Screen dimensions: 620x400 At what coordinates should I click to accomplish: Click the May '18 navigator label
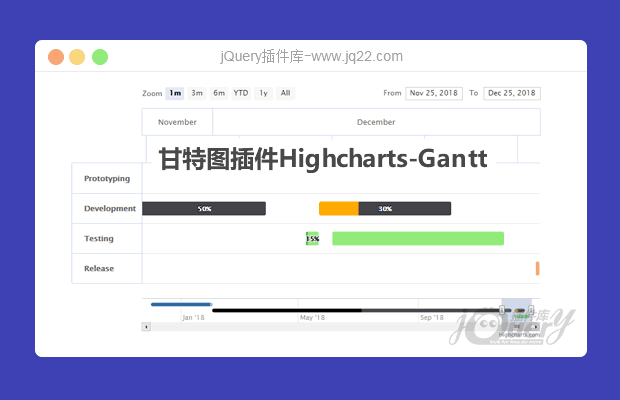click(x=312, y=317)
